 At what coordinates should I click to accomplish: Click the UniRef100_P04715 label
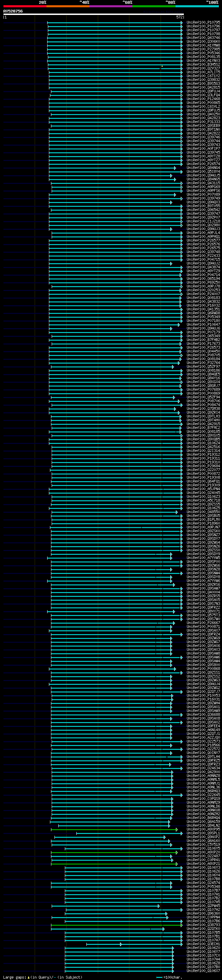pyautogui.click(x=203, y=259)
